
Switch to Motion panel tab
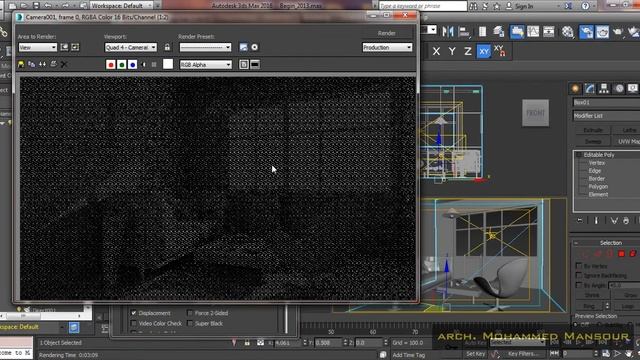[x=619, y=88]
